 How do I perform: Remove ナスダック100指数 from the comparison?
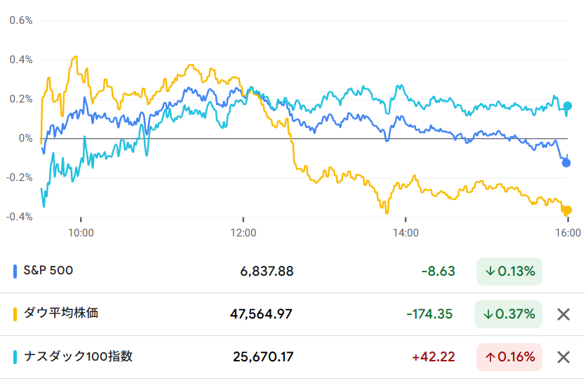tap(563, 357)
